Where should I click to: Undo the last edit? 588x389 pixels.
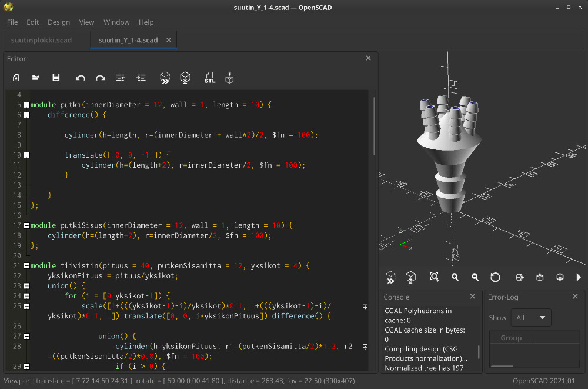81,77
